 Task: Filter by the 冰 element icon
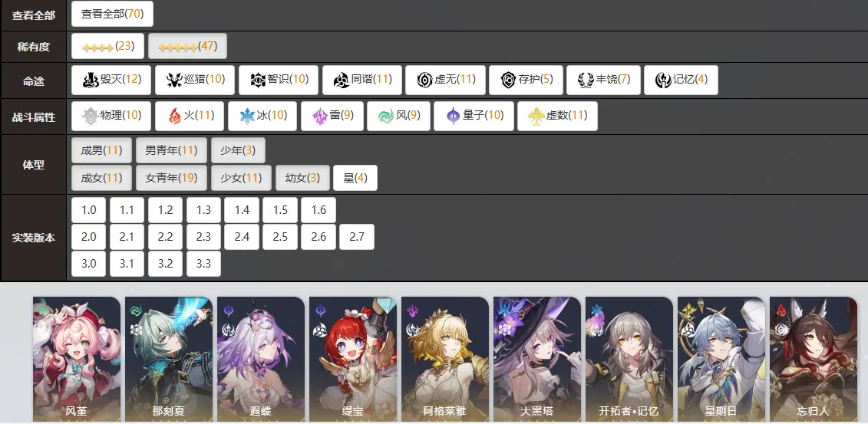pyautogui.click(x=247, y=116)
